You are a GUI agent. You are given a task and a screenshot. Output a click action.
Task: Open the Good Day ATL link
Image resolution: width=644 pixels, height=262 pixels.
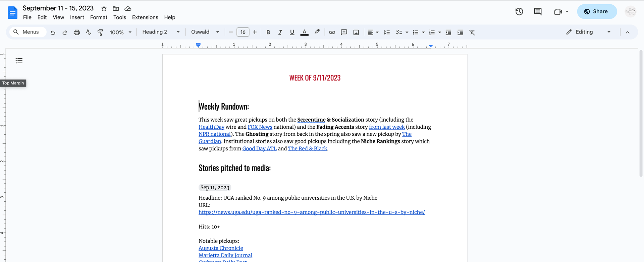pos(260,148)
